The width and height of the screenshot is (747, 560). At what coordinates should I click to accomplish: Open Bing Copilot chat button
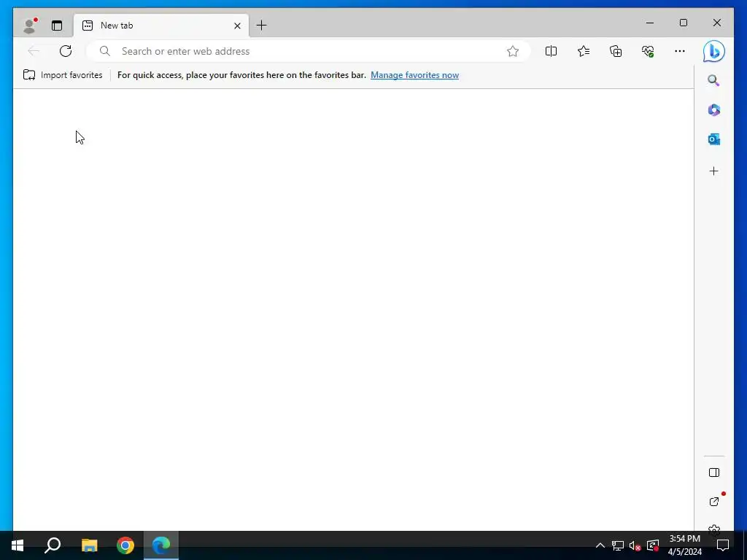pos(714,51)
